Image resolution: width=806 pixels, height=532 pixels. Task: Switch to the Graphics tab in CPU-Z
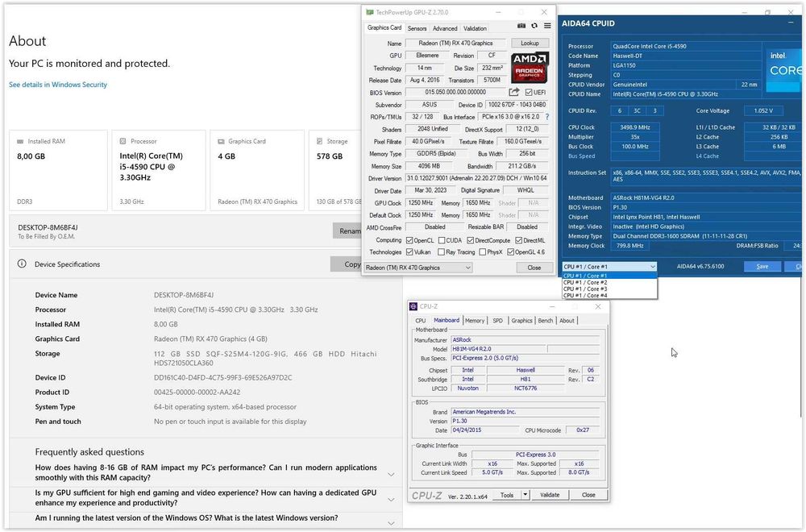[521, 320]
